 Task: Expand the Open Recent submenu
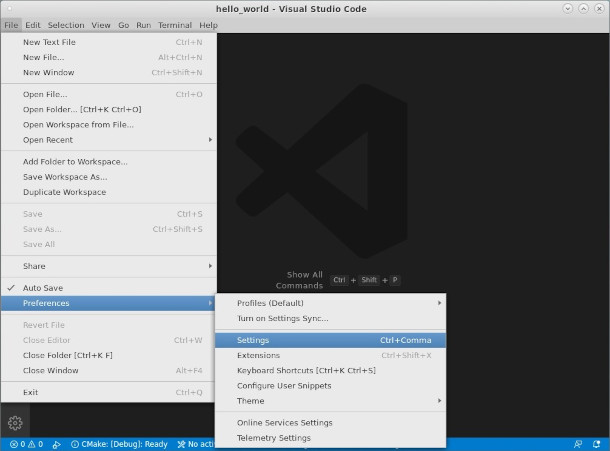click(x=109, y=140)
